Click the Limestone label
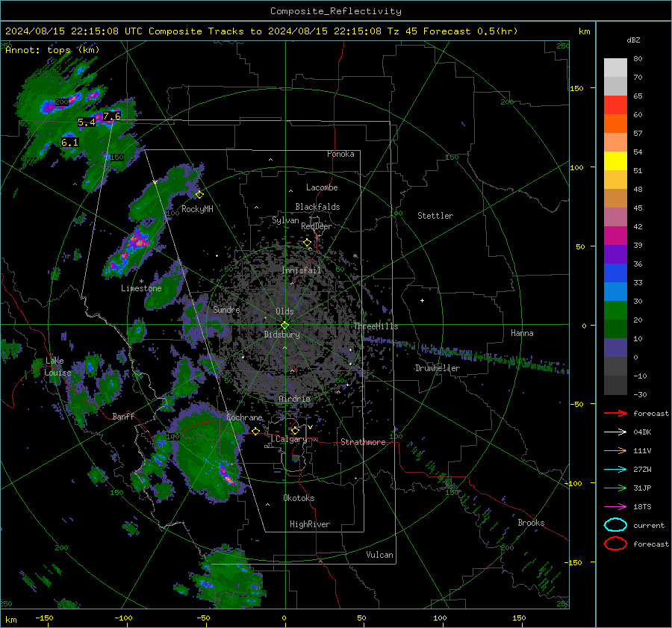 coord(141,288)
